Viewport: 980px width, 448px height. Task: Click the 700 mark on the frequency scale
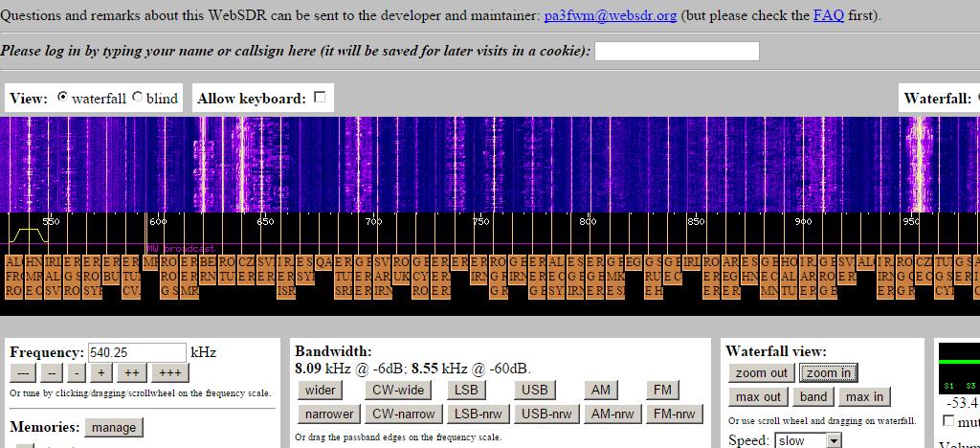[x=374, y=221]
